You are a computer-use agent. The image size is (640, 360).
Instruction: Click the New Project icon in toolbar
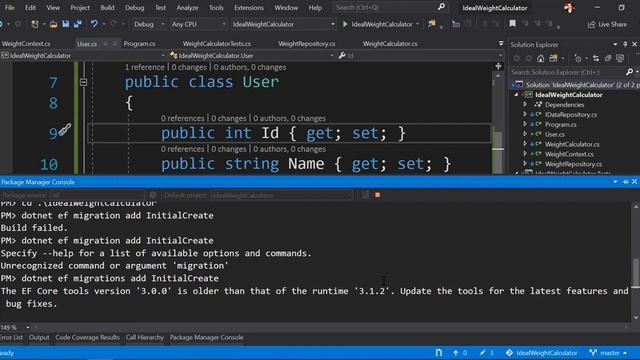[x=35, y=24]
